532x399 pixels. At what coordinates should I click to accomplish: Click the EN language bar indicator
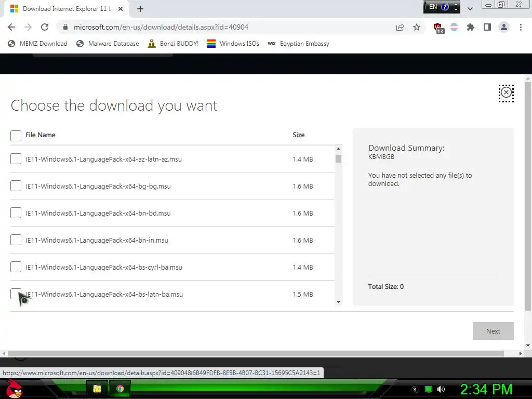click(433, 7)
